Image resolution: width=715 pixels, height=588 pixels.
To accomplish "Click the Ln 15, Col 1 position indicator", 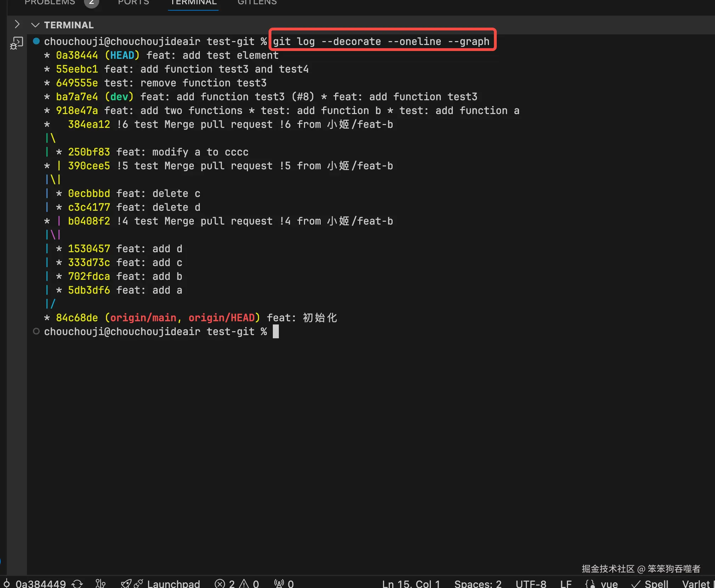I will click(411, 583).
